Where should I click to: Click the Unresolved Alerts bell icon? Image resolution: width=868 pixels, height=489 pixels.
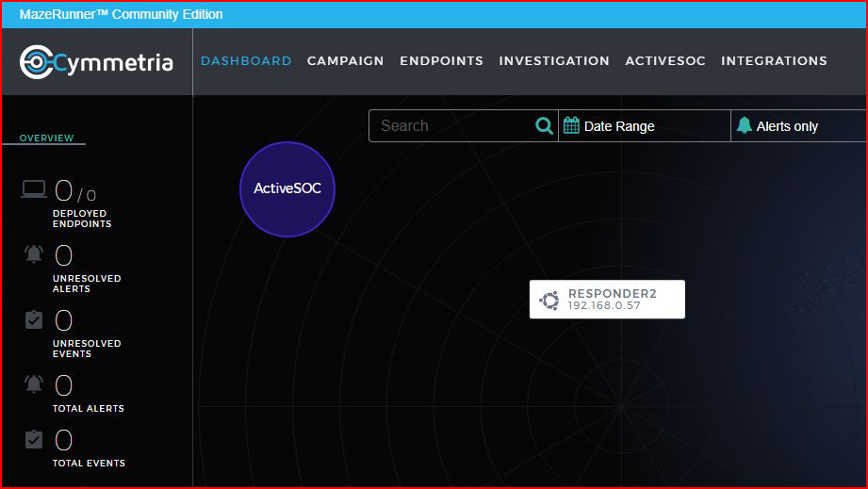34,253
